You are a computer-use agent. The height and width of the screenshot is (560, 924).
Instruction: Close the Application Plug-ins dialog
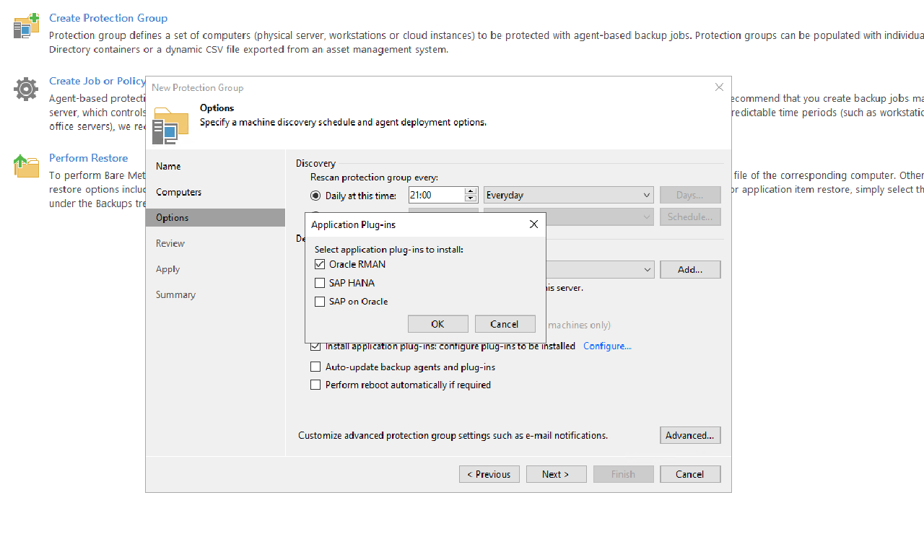(533, 224)
